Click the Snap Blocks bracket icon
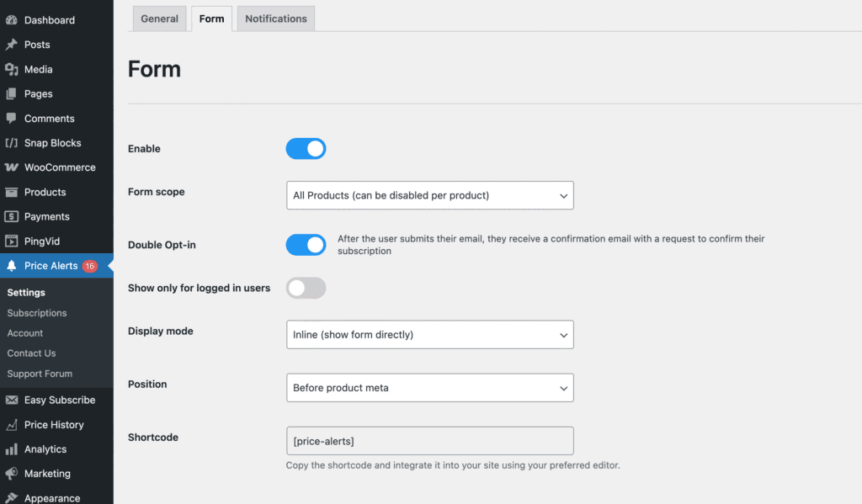The image size is (862, 504). pyautogui.click(x=12, y=143)
